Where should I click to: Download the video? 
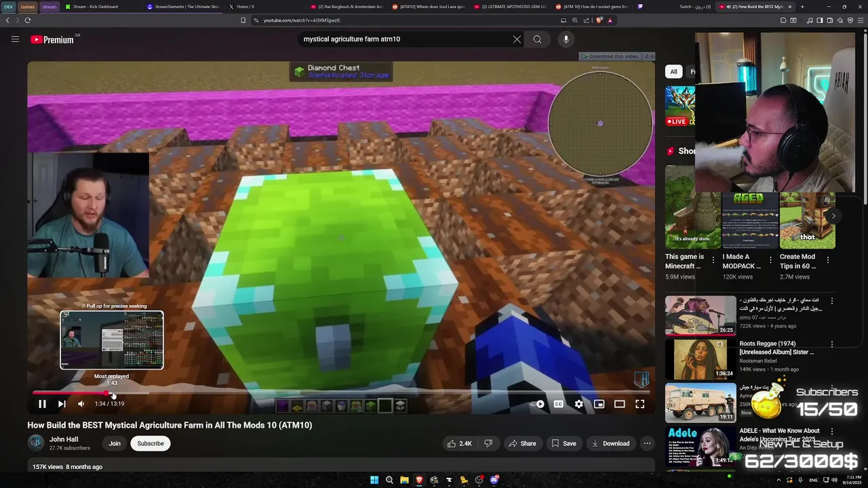pyautogui.click(x=610, y=443)
